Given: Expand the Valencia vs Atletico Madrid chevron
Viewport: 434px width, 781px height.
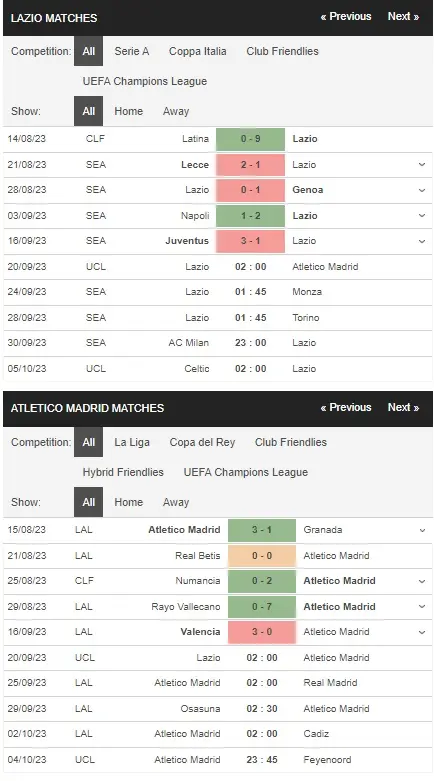Looking at the screenshot, I should point(422,632).
